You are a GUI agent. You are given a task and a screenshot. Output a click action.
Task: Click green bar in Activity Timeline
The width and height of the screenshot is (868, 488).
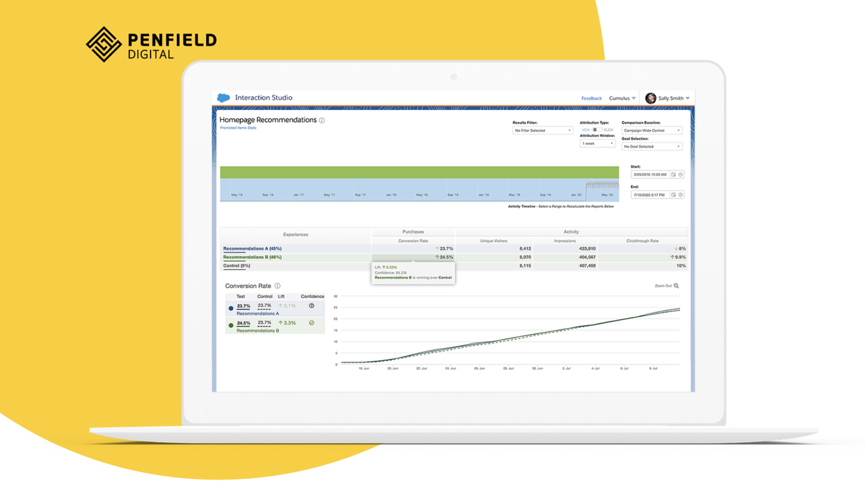pos(419,172)
